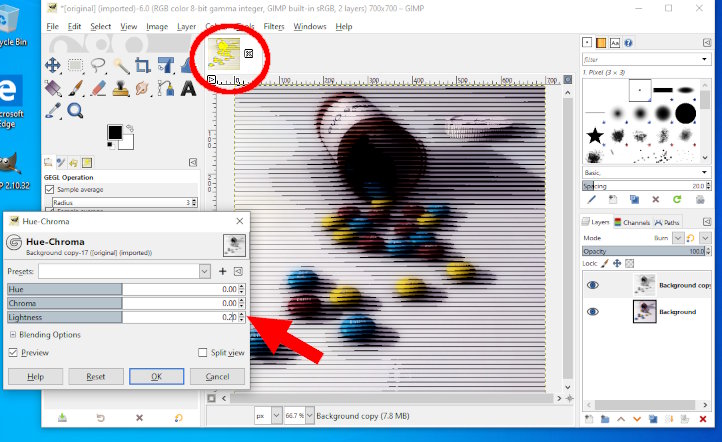Open the Help menu
Screen dimensions: 722x442
[x=344, y=27]
